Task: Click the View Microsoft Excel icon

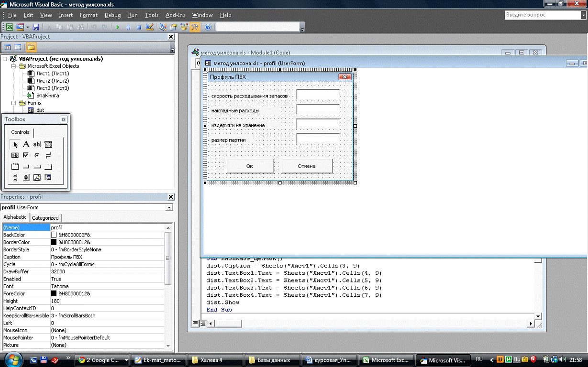Action: click(x=10, y=27)
